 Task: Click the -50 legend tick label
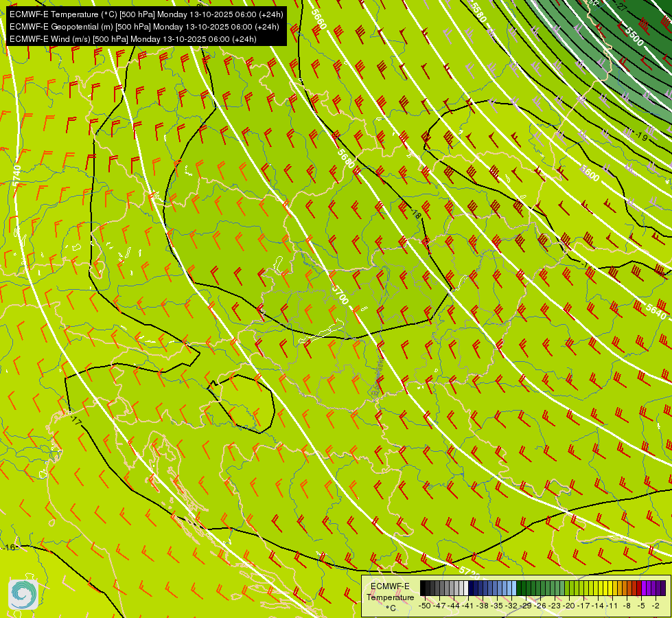[x=425, y=606]
